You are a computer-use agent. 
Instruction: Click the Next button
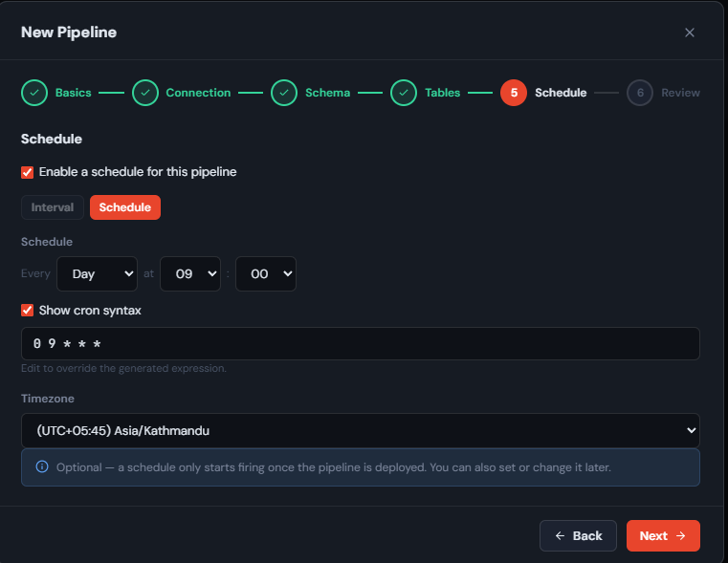(x=663, y=535)
